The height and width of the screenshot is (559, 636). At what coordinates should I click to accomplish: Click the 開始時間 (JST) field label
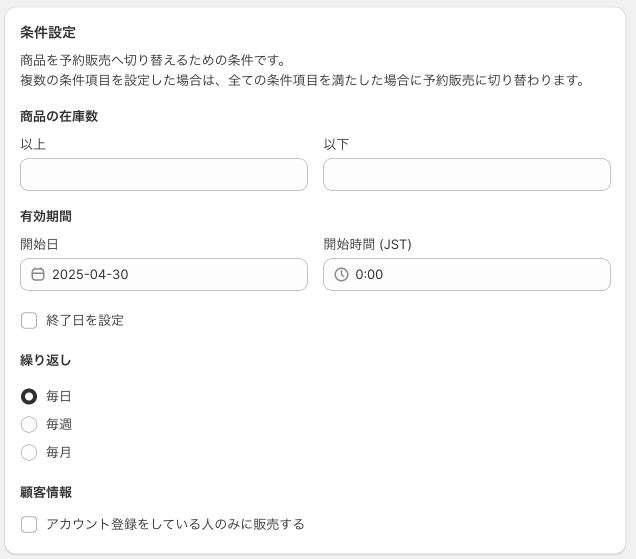tap(367, 244)
